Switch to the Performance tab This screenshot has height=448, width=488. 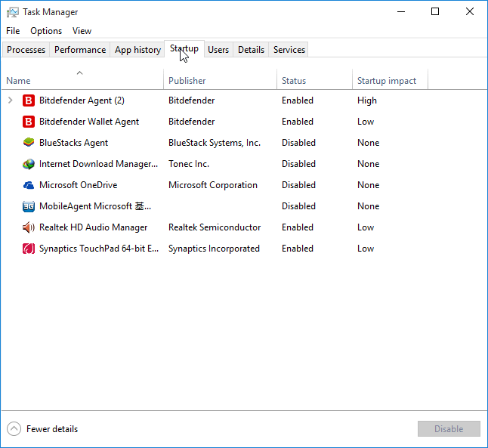tap(80, 50)
